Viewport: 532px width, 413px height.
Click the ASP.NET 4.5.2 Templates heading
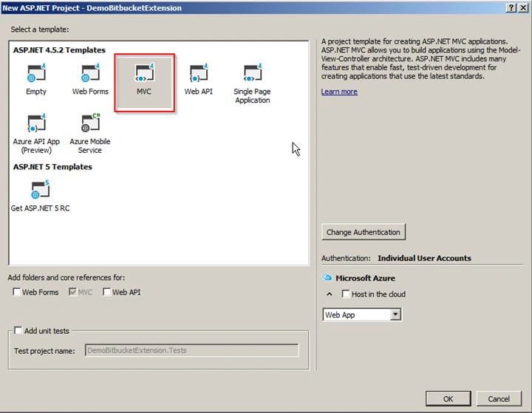[59, 50]
